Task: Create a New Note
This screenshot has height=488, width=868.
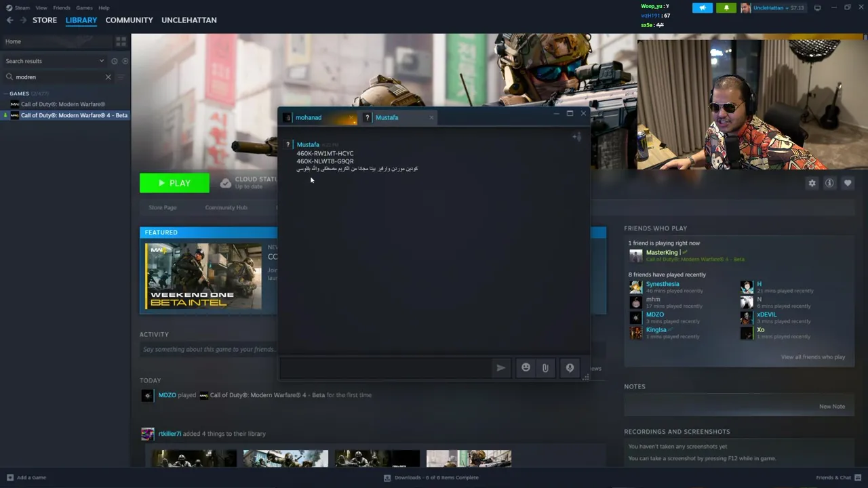Action: [x=832, y=407]
